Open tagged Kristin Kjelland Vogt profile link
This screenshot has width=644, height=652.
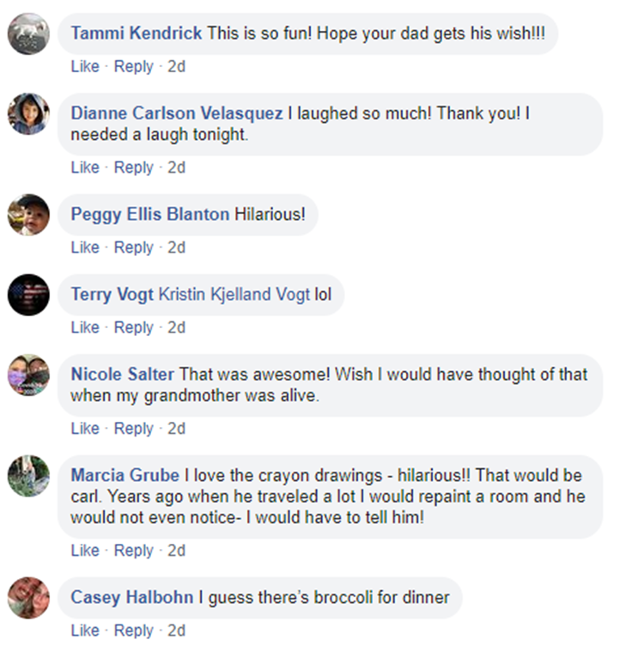pyautogui.click(x=234, y=295)
